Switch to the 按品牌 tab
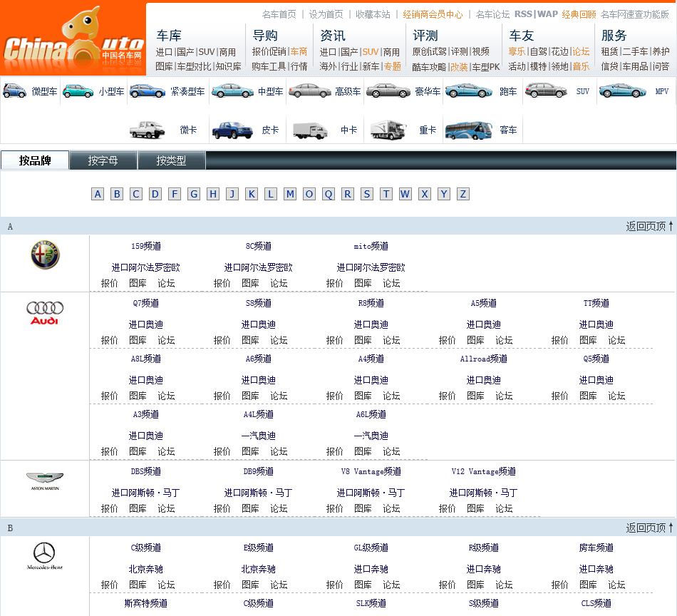This screenshot has width=677, height=616. 35,160
